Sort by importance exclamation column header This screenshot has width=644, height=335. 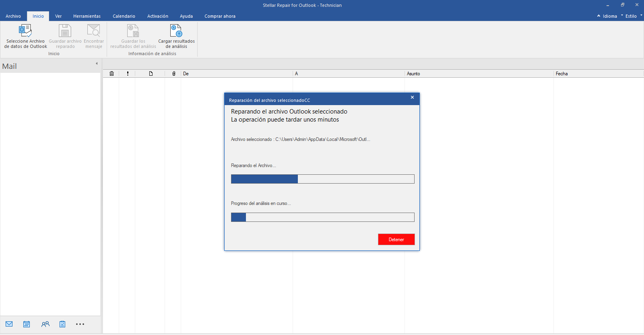(x=128, y=74)
